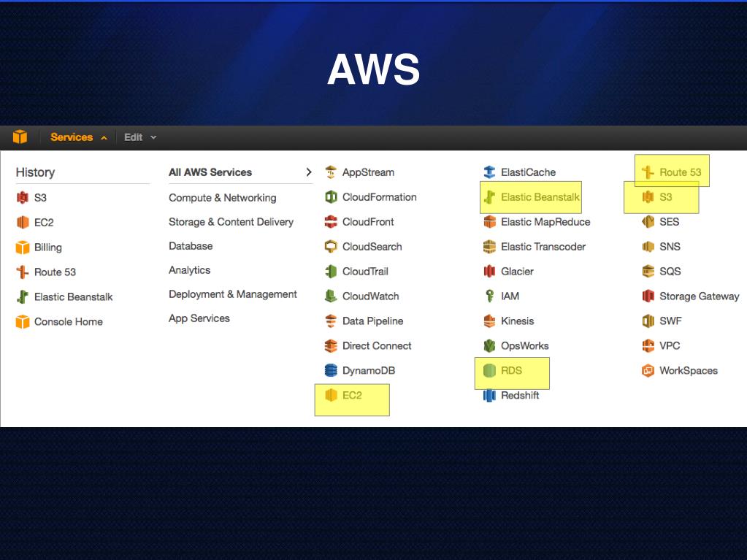The width and height of the screenshot is (747, 560).
Task: Open the Redshift service link
Action: (x=520, y=395)
